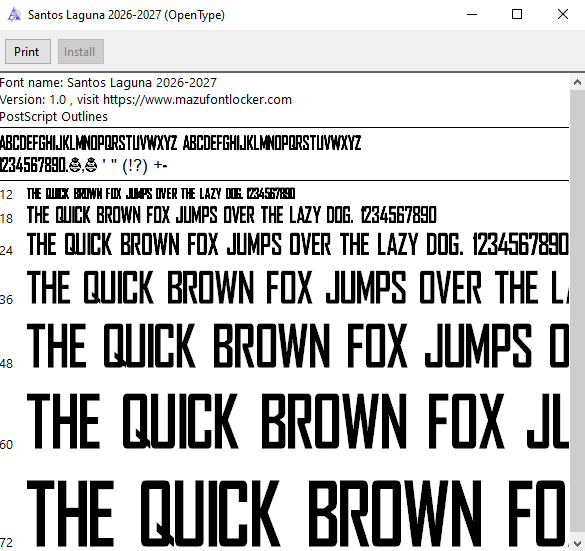Click the 24 point sample text

297,244
